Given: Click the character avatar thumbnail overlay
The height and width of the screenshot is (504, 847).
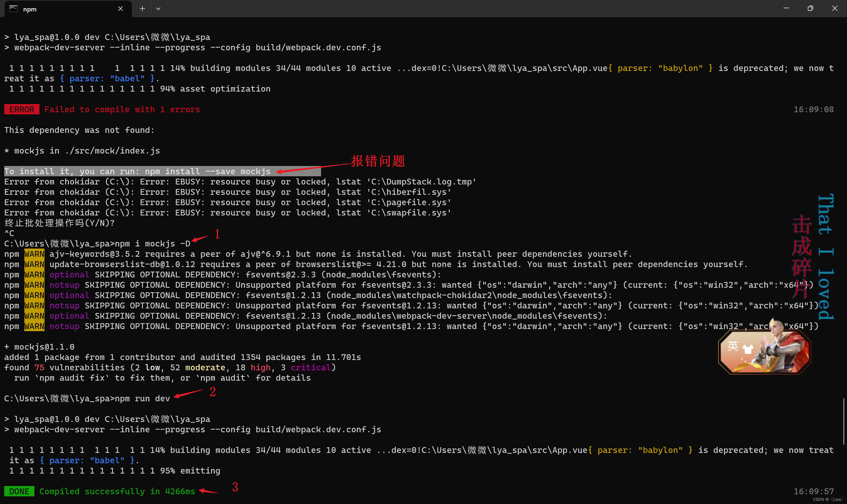Looking at the screenshot, I should (765, 352).
